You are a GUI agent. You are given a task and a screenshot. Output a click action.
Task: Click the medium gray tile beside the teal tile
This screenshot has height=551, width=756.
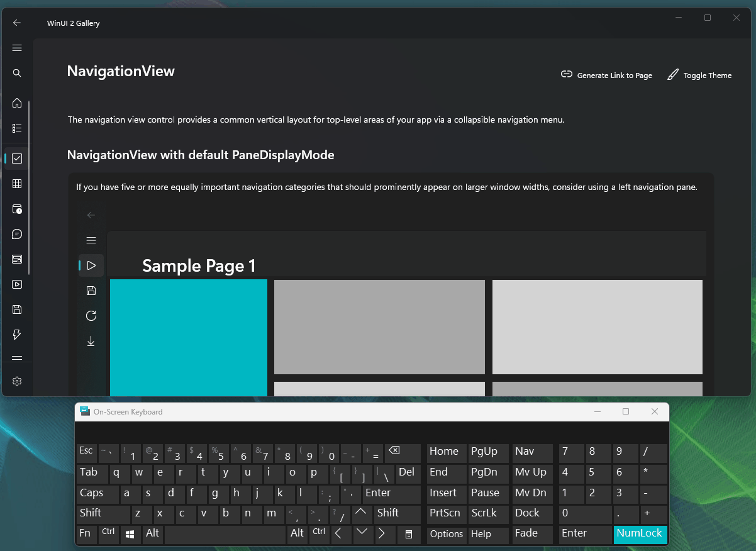379,327
